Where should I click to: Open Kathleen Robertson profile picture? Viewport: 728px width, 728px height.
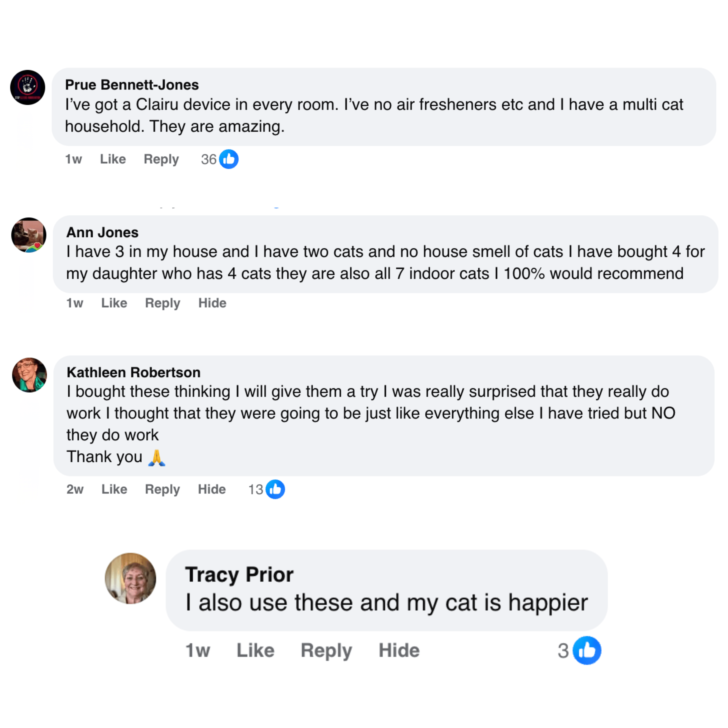tap(29, 375)
